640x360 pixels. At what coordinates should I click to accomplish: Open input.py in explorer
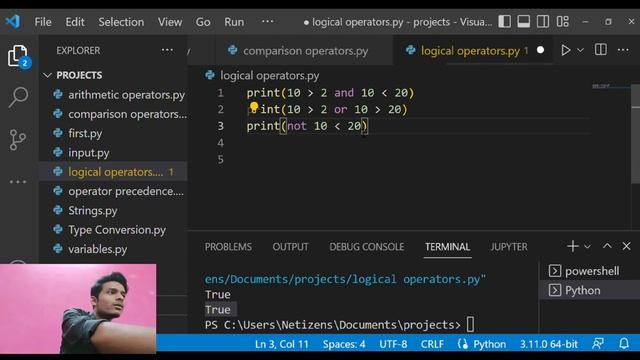click(x=114, y=153)
